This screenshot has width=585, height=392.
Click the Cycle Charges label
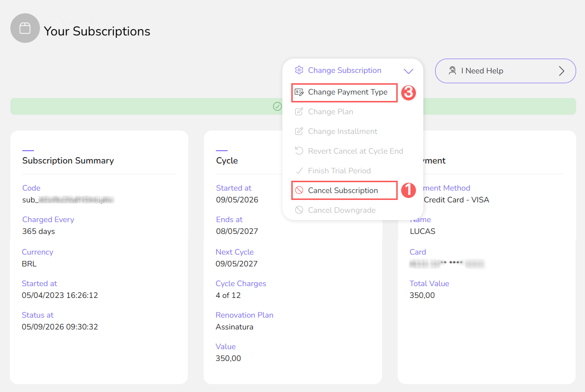[x=241, y=284]
